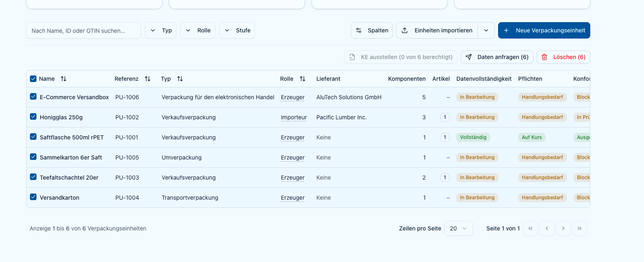This screenshot has height=262, width=644.
Task: Open the Rolle filter dropdown
Action: [198, 30]
